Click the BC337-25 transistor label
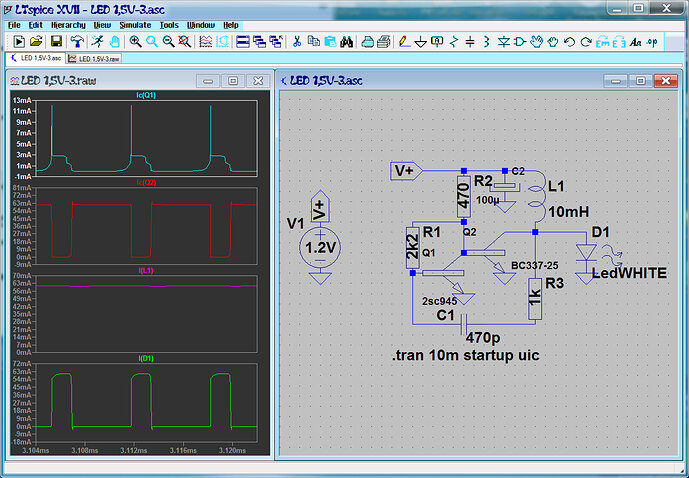The height and width of the screenshot is (478, 689). pos(535,266)
